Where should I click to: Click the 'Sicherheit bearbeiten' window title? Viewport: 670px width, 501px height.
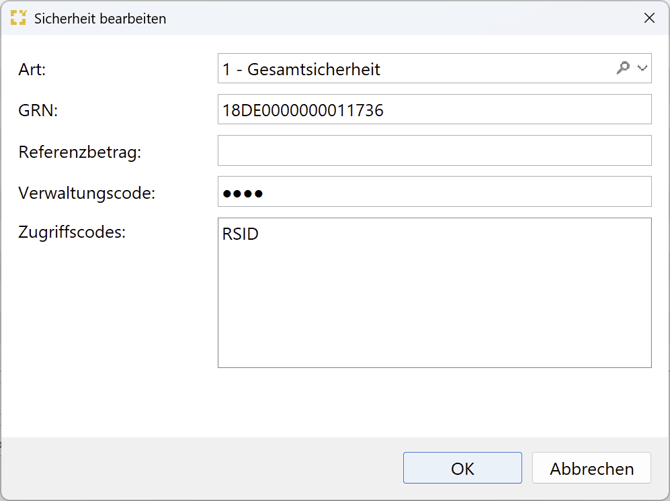click(100, 18)
